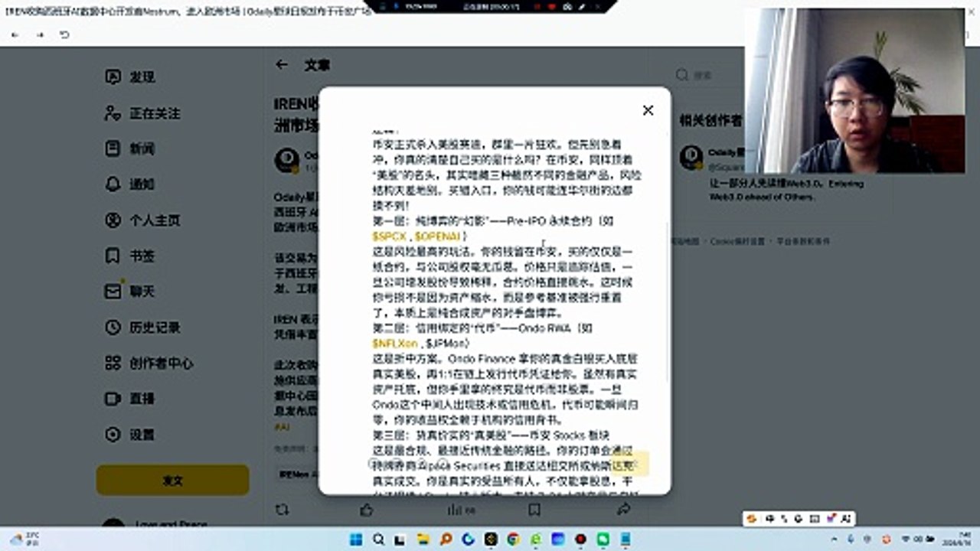Screen dimensions: 980x551
Task: Close the article text popup
Action: point(648,110)
